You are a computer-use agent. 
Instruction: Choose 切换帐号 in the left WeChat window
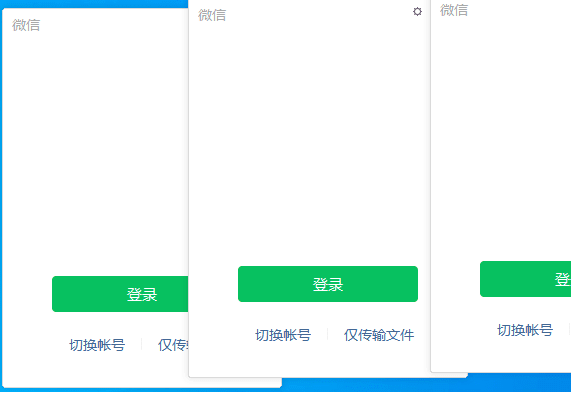click(x=97, y=345)
